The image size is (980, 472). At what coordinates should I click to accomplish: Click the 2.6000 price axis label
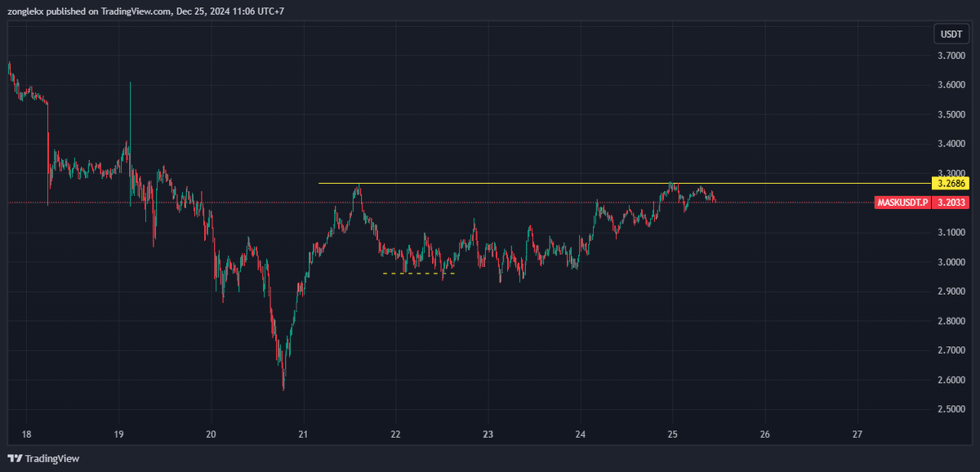click(x=951, y=380)
